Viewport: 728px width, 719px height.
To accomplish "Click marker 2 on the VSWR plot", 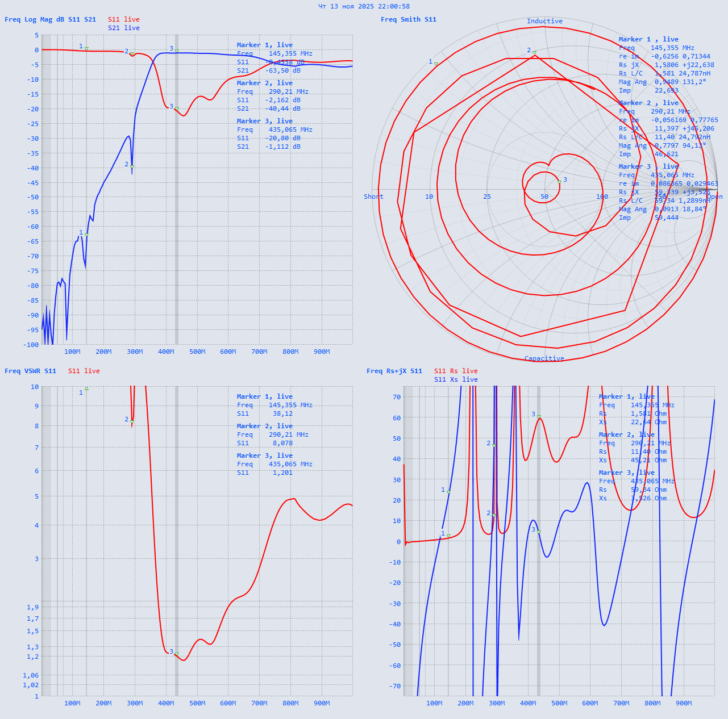I will (x=132, y=421).
